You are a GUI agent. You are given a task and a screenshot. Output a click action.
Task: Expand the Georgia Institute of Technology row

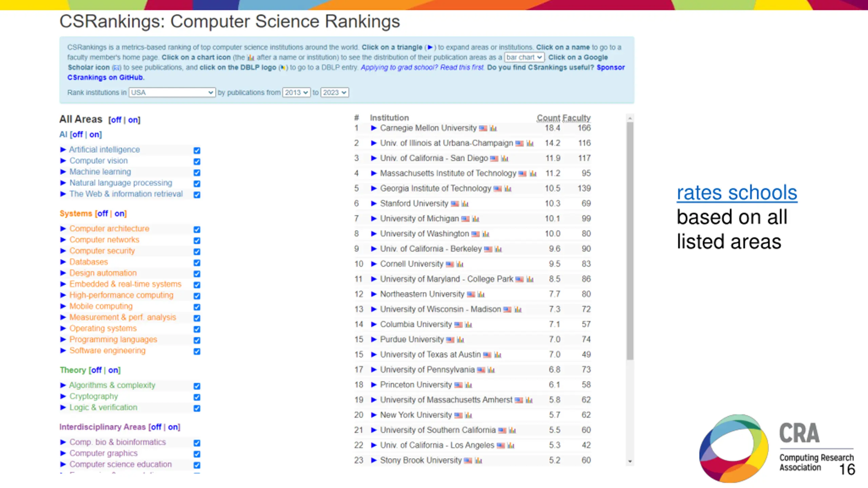374,188
